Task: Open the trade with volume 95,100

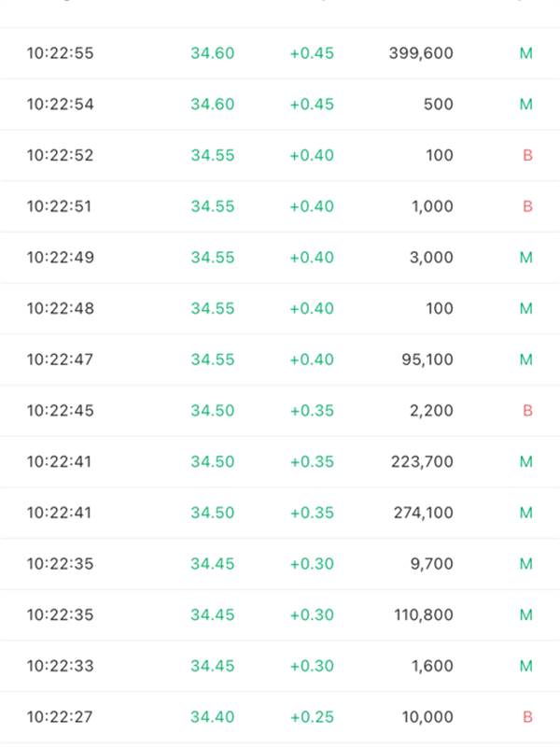Action: 280,359
